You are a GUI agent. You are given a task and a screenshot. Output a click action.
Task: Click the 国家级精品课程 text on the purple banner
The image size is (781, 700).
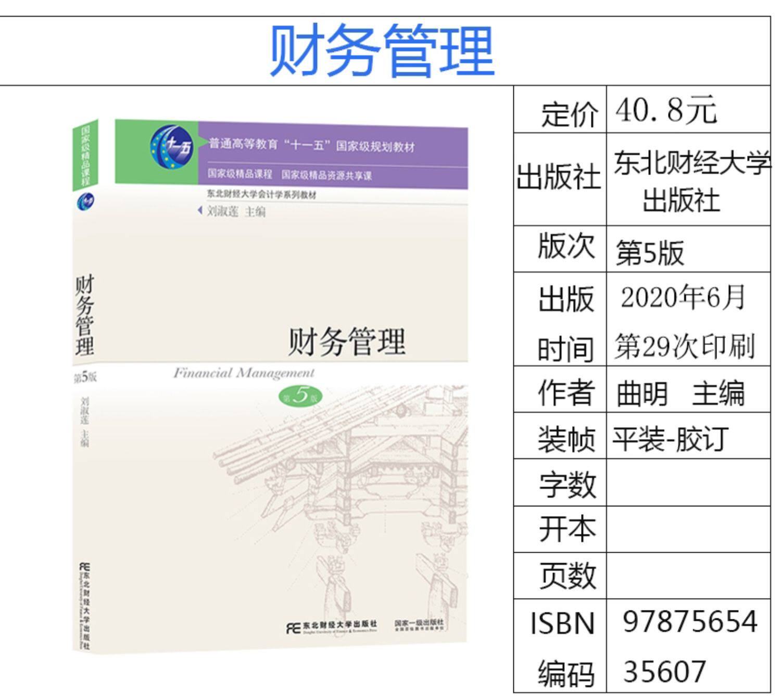[x=240, y=173]
